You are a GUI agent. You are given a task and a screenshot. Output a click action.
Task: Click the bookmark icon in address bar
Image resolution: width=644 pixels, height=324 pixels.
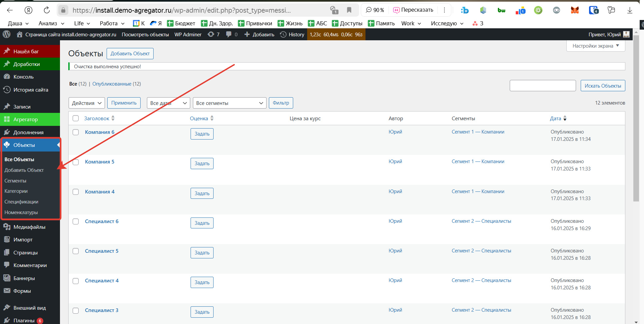[349, 10]
